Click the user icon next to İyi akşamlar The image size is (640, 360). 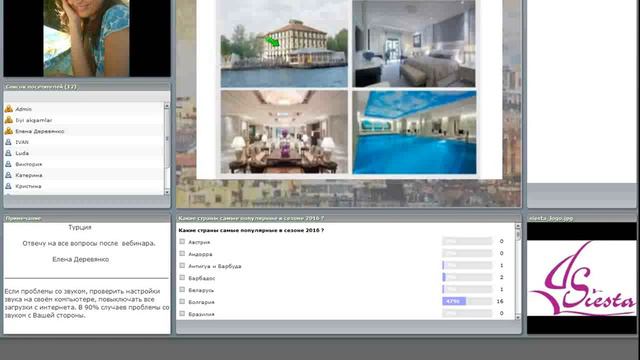[x=9, y=120]
